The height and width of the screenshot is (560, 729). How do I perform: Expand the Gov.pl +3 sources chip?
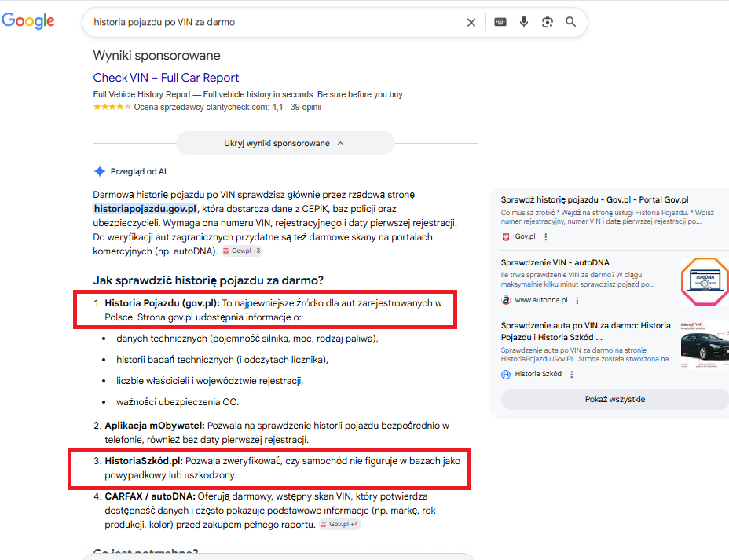[242, 251]
